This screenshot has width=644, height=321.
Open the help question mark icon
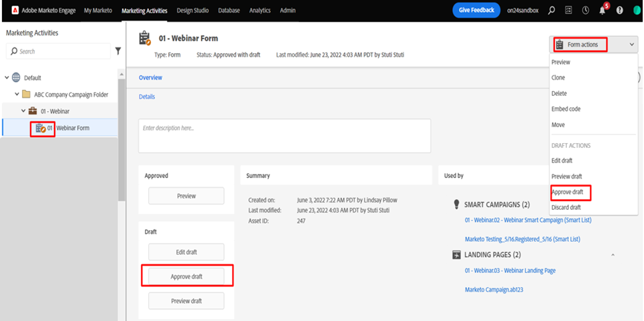click(x=619, y=11)
